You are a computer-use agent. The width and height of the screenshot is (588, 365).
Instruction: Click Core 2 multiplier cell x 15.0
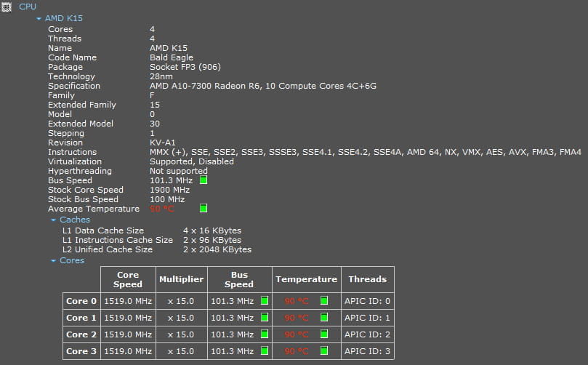point(181,334)
